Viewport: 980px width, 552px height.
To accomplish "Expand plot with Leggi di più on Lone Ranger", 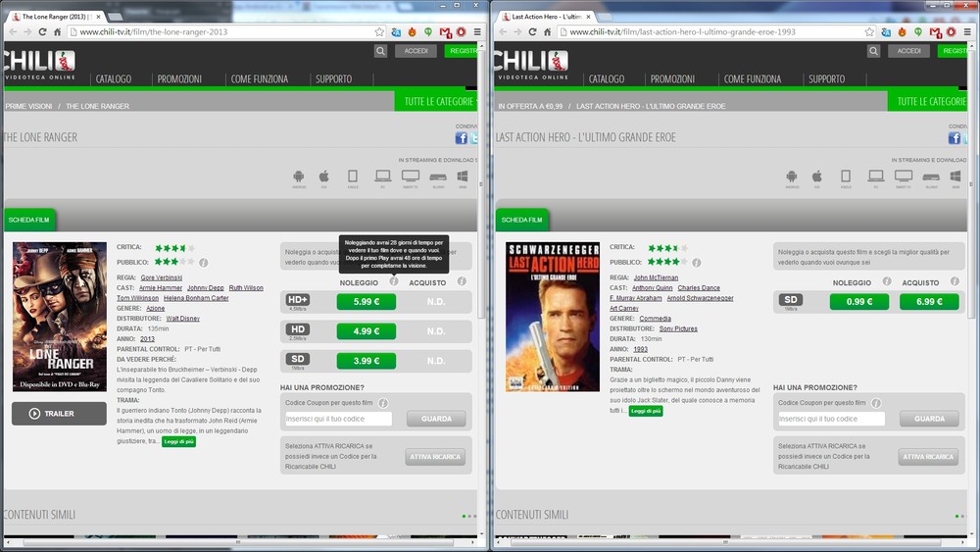I will point(178,442).
